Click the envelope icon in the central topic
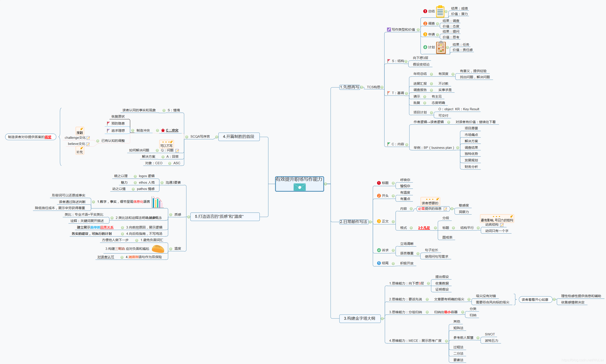The height and width of the screenshot is (364, 606). [299, 187]
